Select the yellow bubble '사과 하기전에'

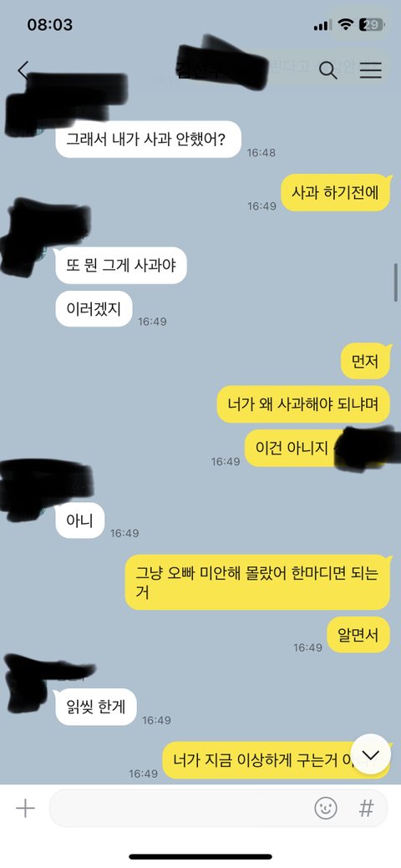(x=336, y=193)
